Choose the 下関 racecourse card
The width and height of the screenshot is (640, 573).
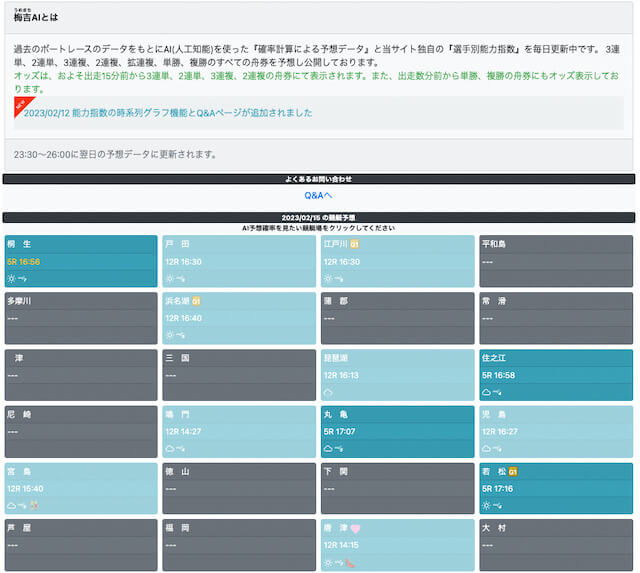[398, 488]
